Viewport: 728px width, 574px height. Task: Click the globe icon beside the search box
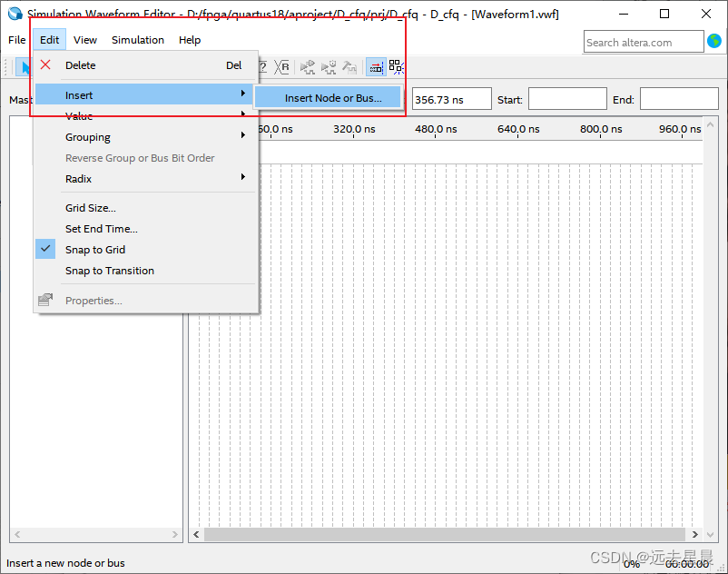(714, 42)
